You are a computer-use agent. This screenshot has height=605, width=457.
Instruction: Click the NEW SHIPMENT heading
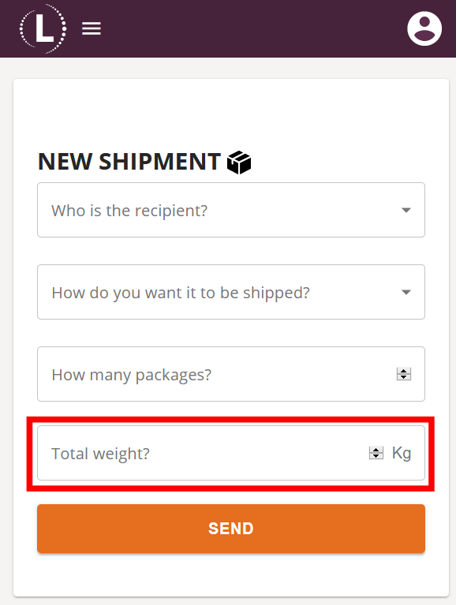pyautogui.click(x=129, y=161)
